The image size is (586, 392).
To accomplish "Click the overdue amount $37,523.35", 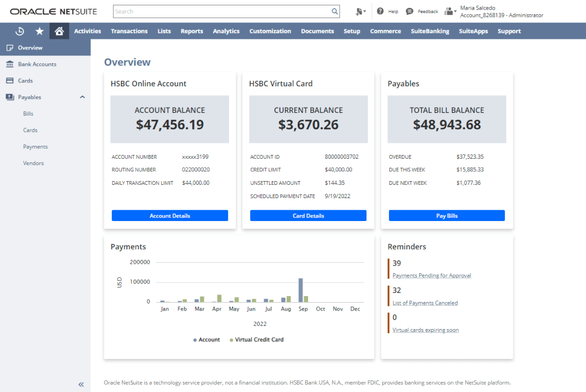I will 470,157.
